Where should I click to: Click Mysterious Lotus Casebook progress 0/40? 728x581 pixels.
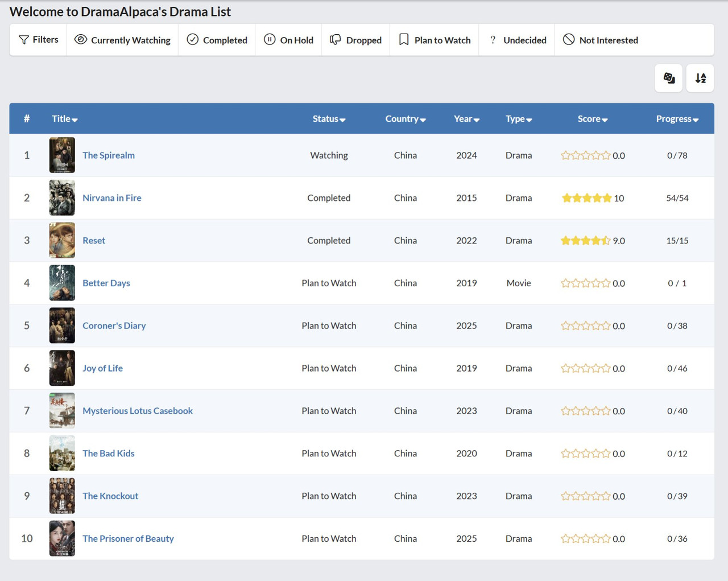pos(677,411)
